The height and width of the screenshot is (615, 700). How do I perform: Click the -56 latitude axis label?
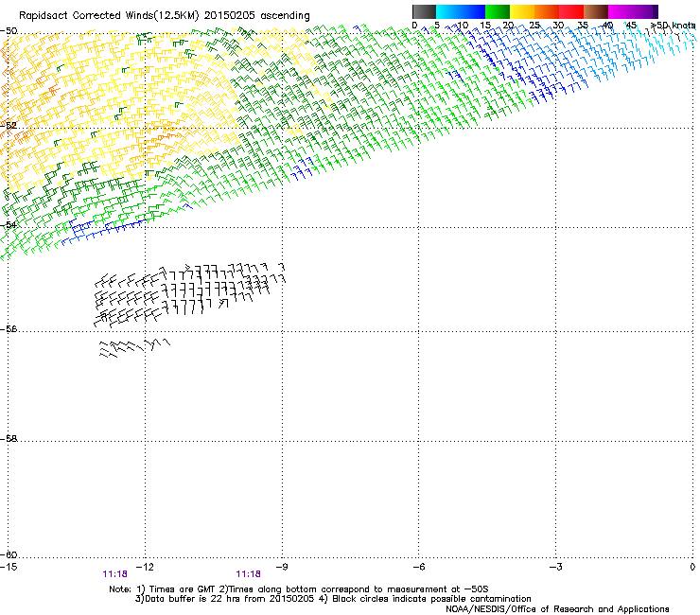coord(9,329)
